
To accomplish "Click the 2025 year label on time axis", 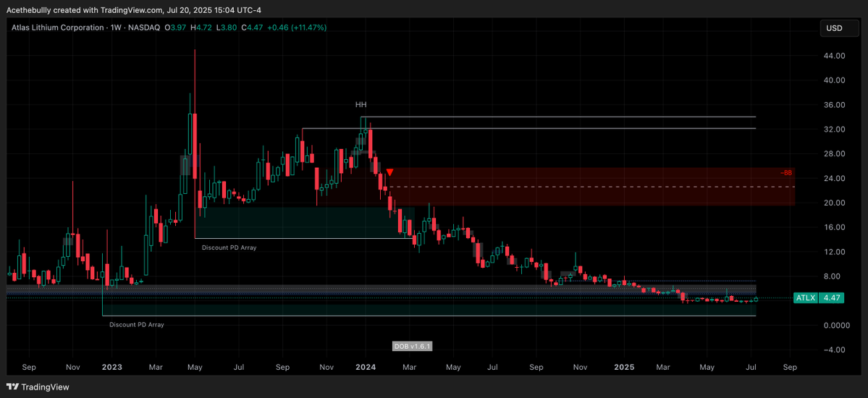I will pos(624,367).
